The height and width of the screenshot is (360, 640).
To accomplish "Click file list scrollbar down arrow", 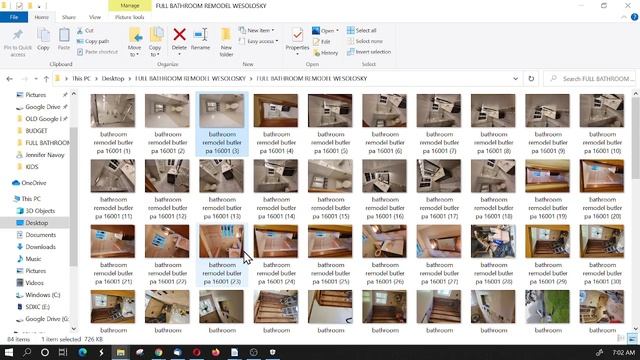I will pos(636,329).
